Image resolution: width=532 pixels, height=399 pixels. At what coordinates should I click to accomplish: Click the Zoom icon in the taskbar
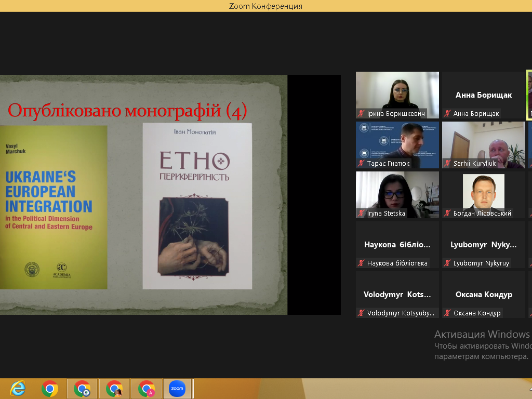tap(177, 389)
